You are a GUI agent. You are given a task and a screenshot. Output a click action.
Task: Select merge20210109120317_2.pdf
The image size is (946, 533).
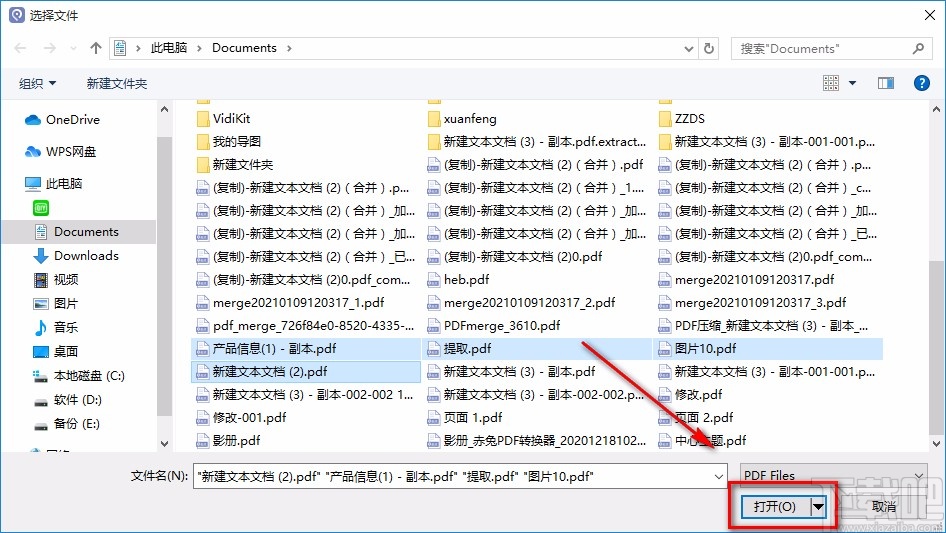coord(521,302)
